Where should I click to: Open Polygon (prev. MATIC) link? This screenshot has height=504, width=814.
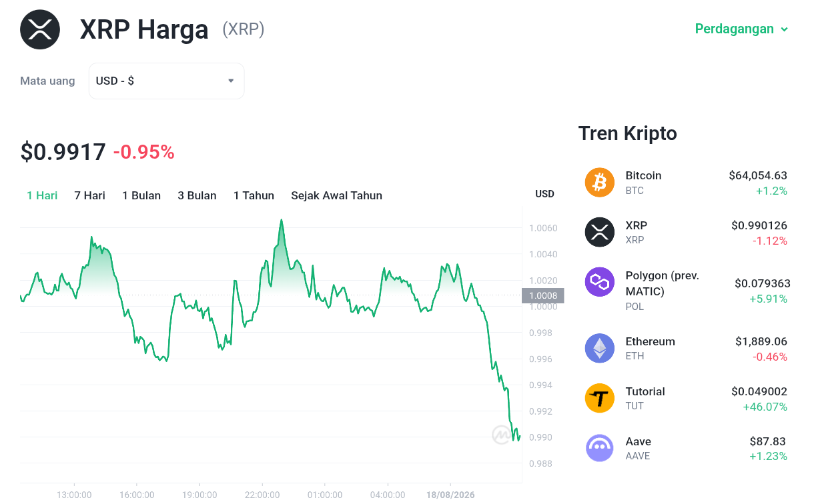click(662, 283)
